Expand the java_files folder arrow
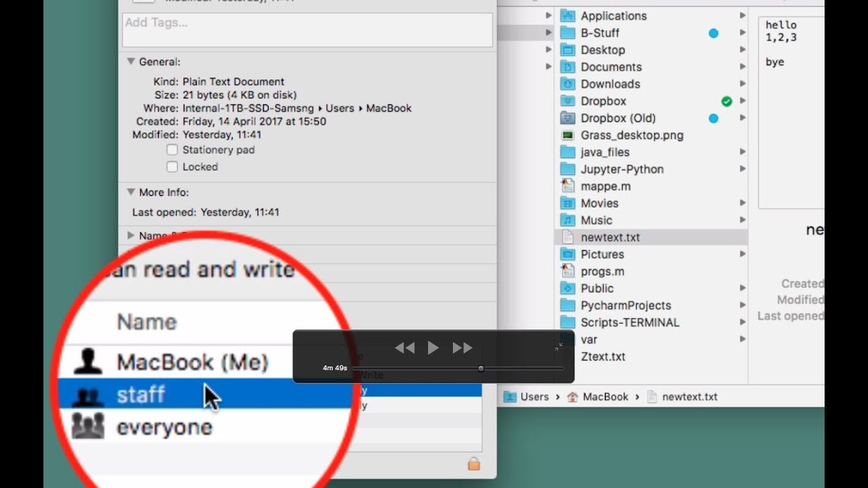 pos(743,152)
